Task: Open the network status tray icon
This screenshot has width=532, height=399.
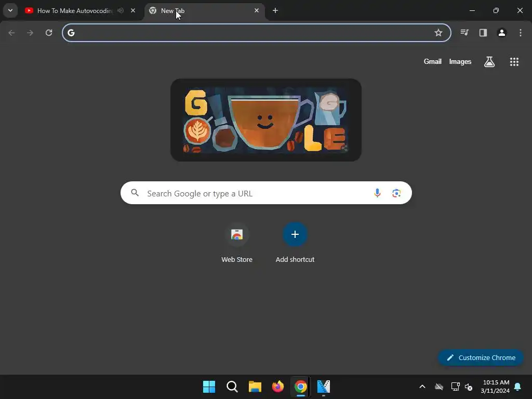Action: [455, 387]
